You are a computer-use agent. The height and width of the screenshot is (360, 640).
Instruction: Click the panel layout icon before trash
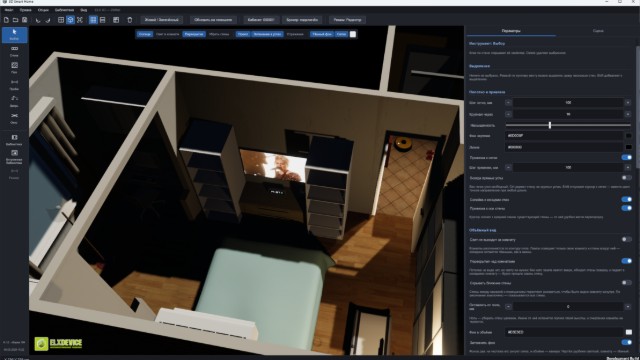(116, 20)
